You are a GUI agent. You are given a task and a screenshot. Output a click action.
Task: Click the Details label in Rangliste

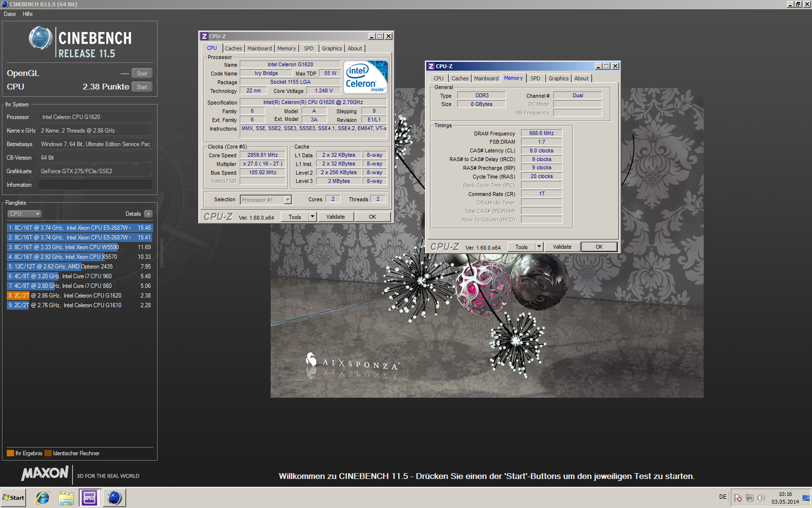[133, 214]
